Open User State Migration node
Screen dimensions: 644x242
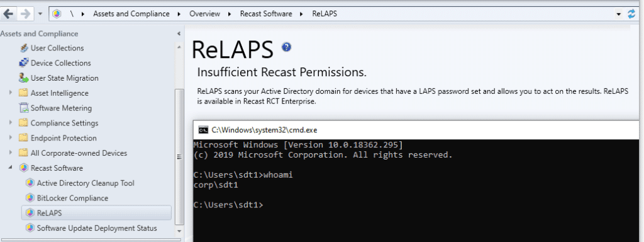pos(65,78)
